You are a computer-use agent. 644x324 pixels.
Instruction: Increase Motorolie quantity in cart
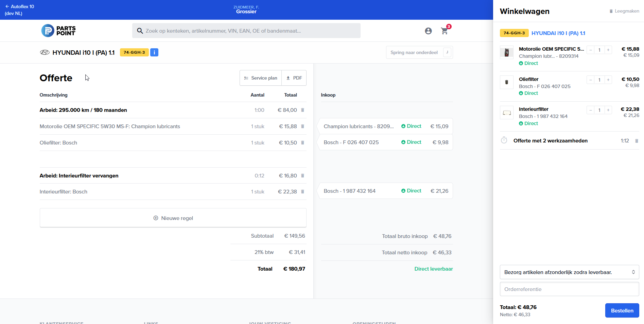(x=608, y=50)
